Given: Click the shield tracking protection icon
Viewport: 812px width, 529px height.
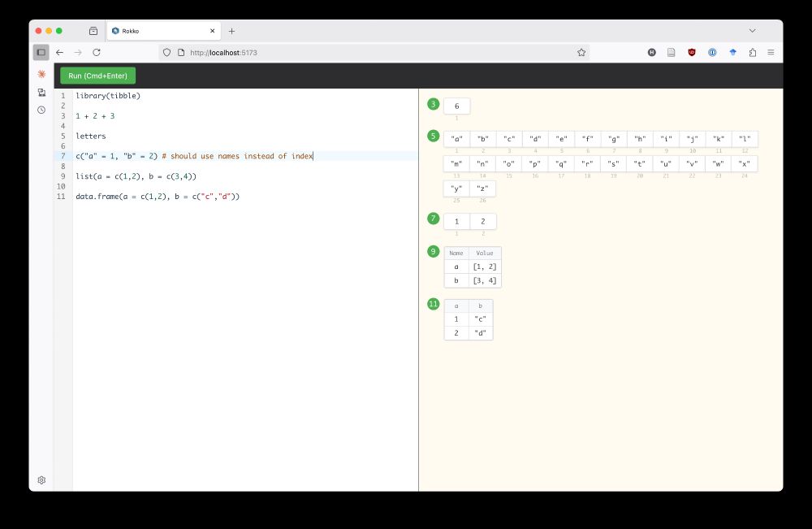Looking at the screenshot, I should point(166,52).
